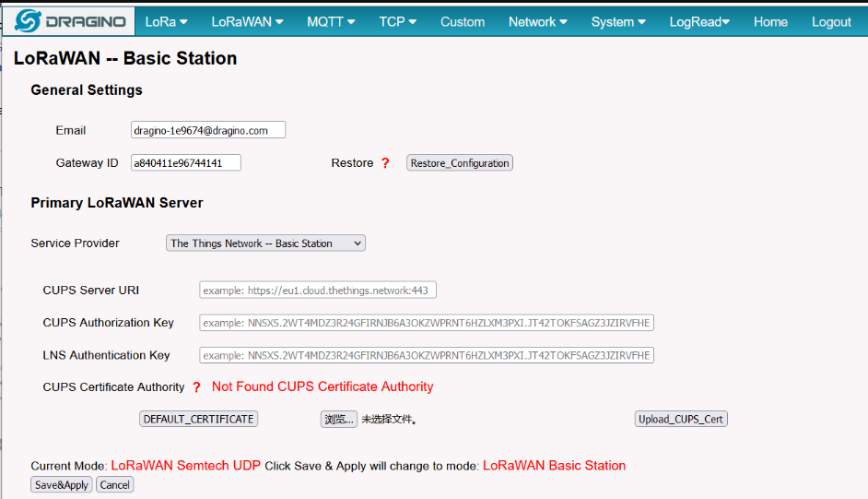Focus the Gateway ID input field
868x499 pixels.
(186, 163)
